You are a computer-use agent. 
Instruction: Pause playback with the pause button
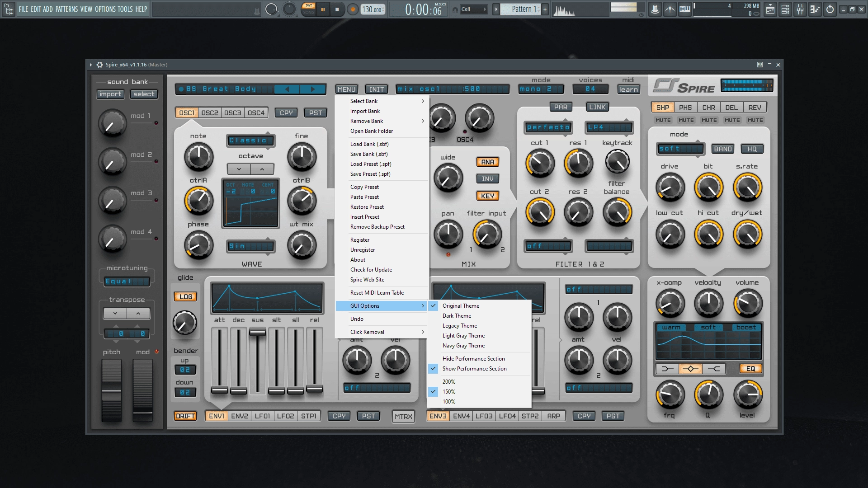(323, 9)
